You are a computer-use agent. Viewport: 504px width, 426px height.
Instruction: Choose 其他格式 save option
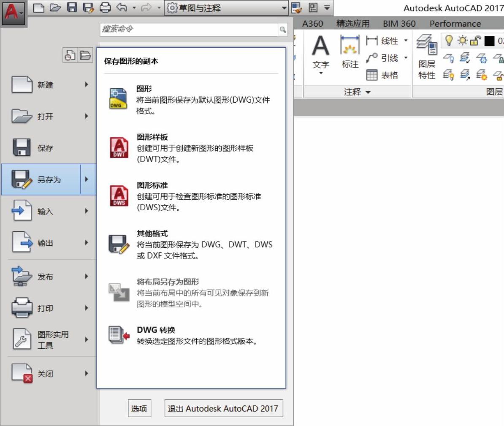(191, 244)
